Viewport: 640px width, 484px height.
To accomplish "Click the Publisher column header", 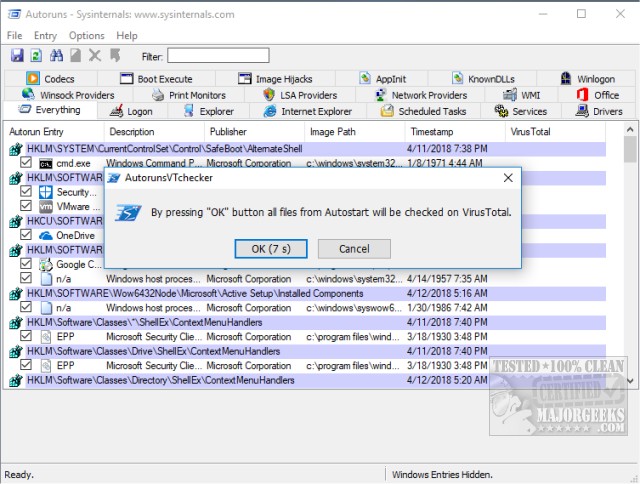I will click(254, 132).
